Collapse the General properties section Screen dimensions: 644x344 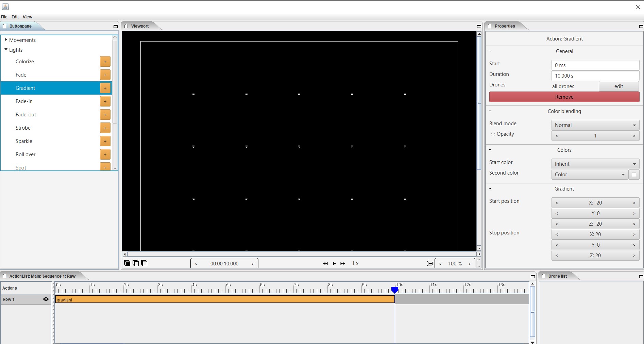pyautogui.click(x=490, y=51)
